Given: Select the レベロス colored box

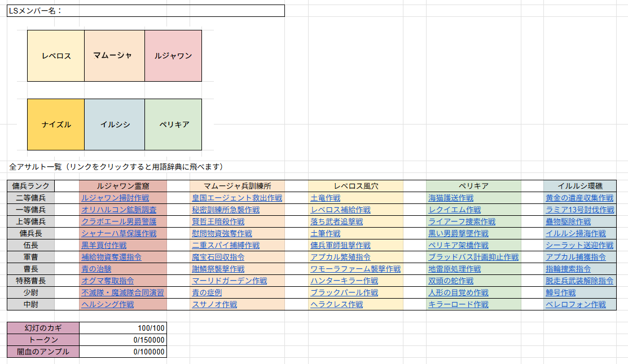Looking at the screenshot, I should point(56,56).
